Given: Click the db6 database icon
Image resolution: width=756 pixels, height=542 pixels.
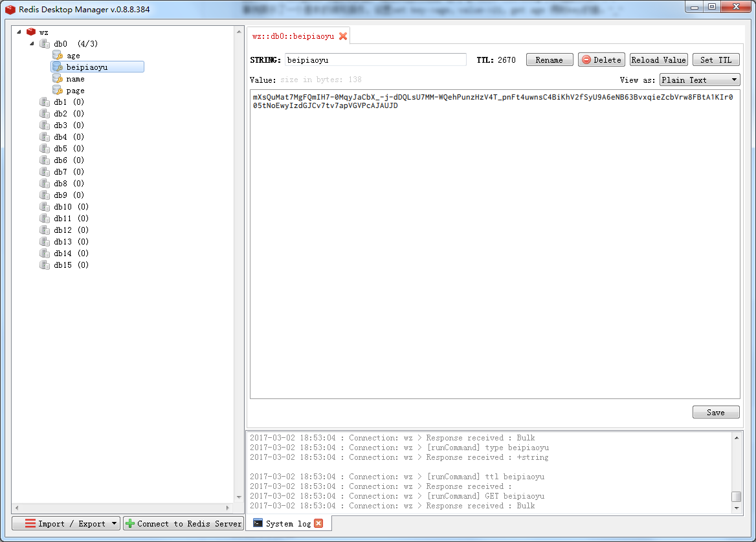Looking at the screenshot, I should 45,160.
